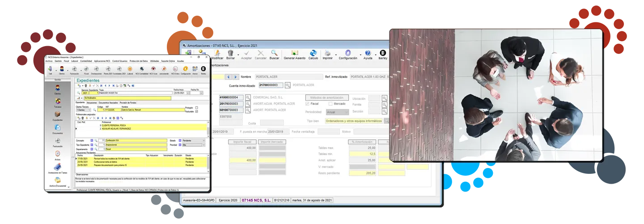Open Estado Pendiente dropdown in Expedientes

click(194, 140)
